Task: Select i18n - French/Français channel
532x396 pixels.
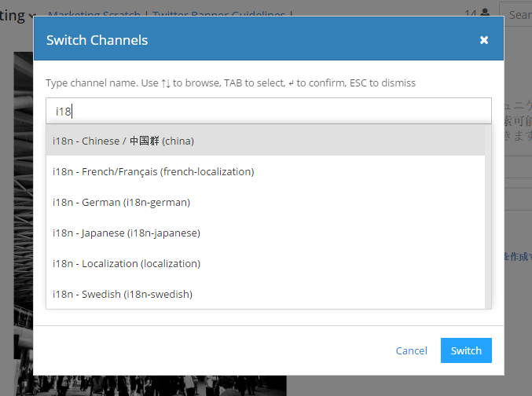Action: coord(266,171)
